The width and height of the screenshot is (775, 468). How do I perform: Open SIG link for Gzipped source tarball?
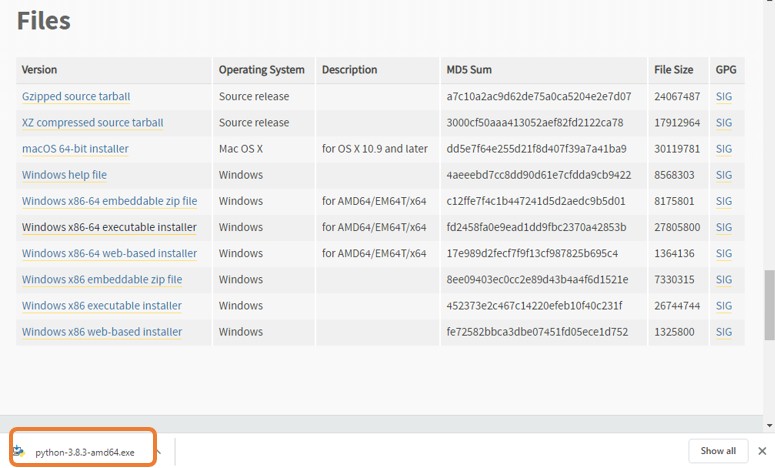(724, 96)
